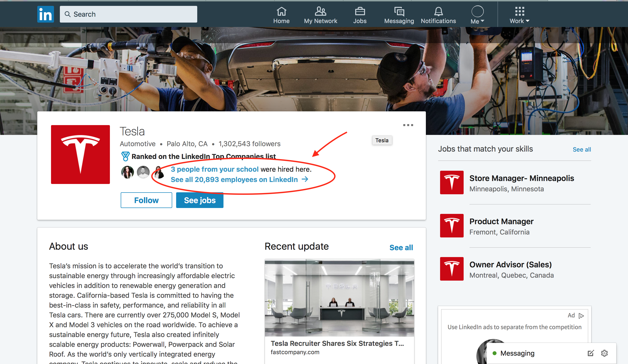Open Messaging from the top navigation
This screenshot has height=364, width=628.
[399, 15]
